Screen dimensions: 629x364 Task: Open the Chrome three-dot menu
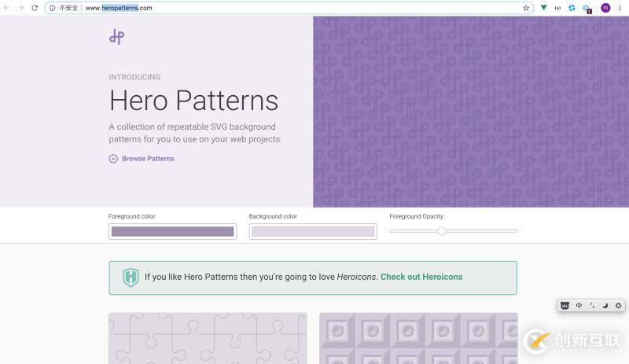[620, 8]
